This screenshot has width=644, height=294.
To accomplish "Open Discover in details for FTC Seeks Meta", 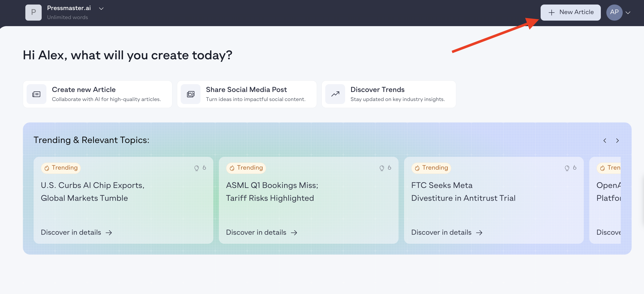I will click(x=447, y=232).
